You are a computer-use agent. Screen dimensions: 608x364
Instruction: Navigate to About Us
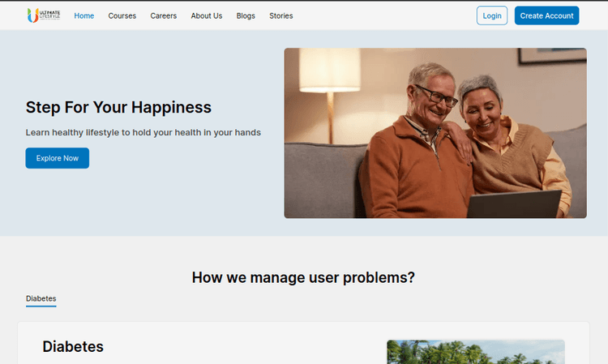click(x=207, y=16)
